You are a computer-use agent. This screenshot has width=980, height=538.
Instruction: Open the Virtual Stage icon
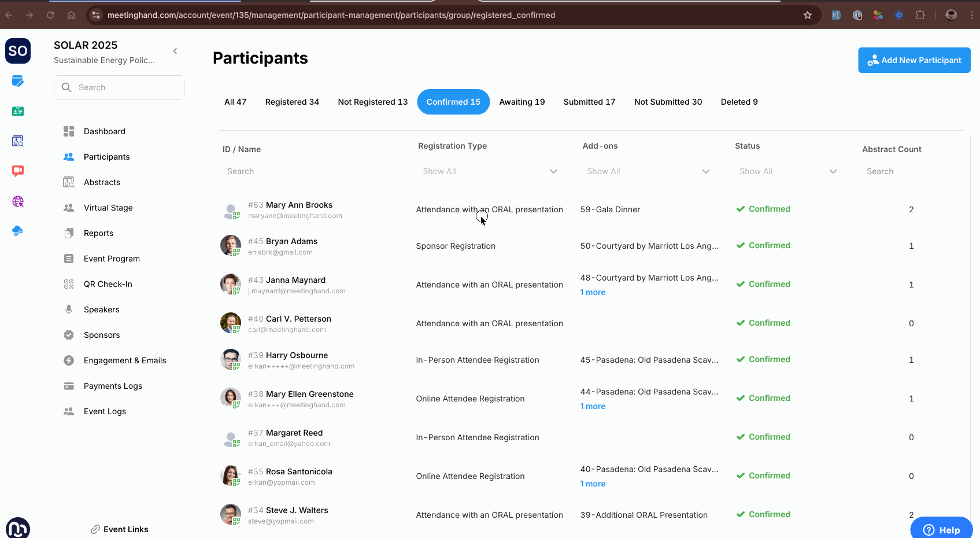(69, 208)
